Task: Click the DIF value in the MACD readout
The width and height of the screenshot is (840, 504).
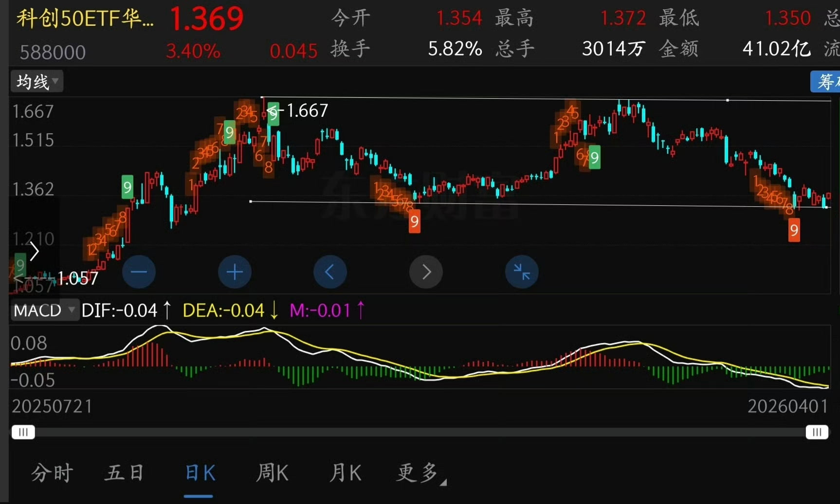Action: click(119, 310)
